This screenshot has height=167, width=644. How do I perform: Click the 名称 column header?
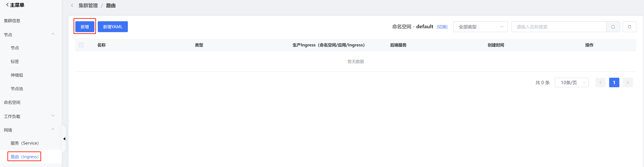pyautogui.click(x=101, y=45)
